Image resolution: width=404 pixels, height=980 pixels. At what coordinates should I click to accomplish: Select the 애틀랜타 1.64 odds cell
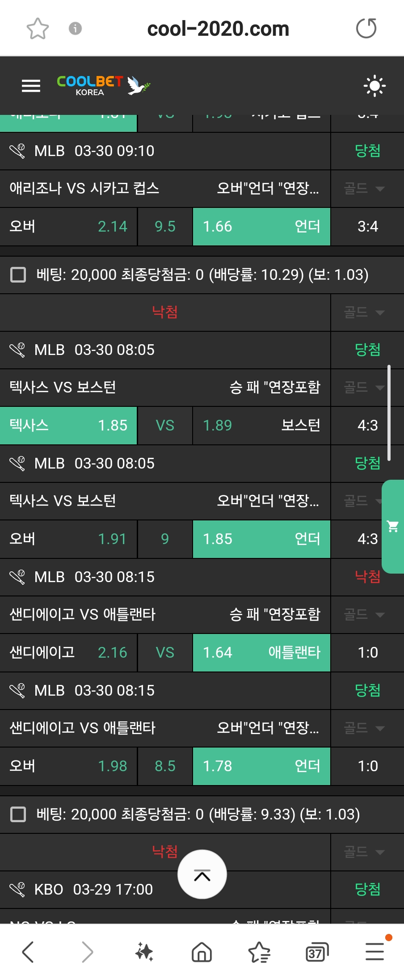tap(261, 652)
